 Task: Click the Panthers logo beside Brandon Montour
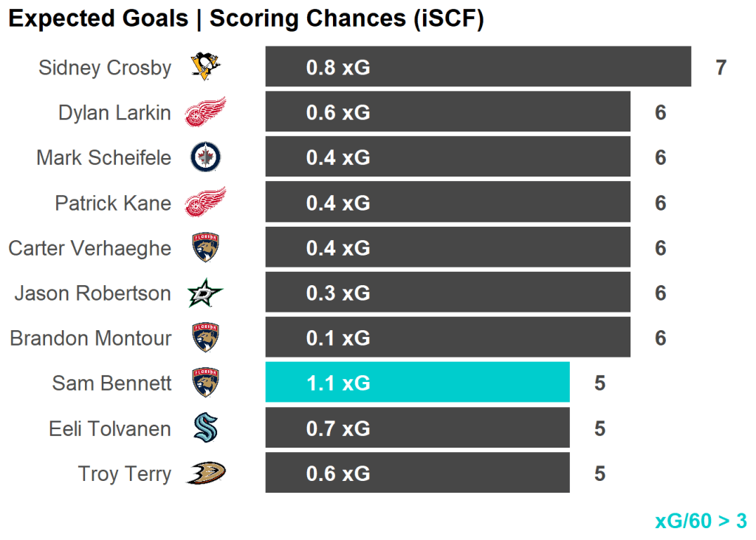coord(205,338)
